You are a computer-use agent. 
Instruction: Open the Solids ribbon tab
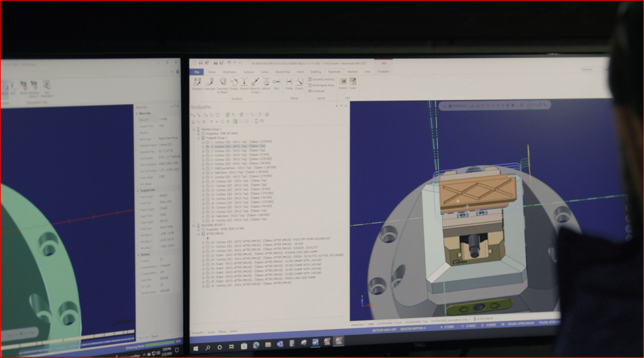265,72
